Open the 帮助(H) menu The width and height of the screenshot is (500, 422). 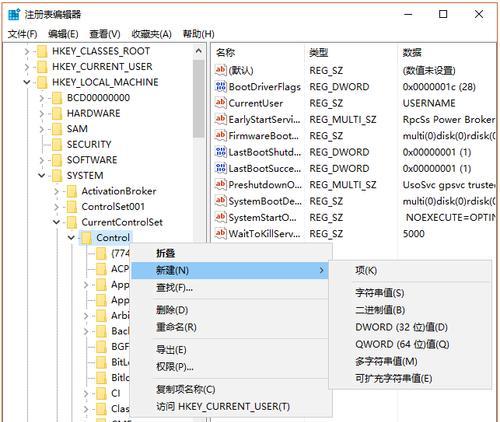tap(198, 34)
